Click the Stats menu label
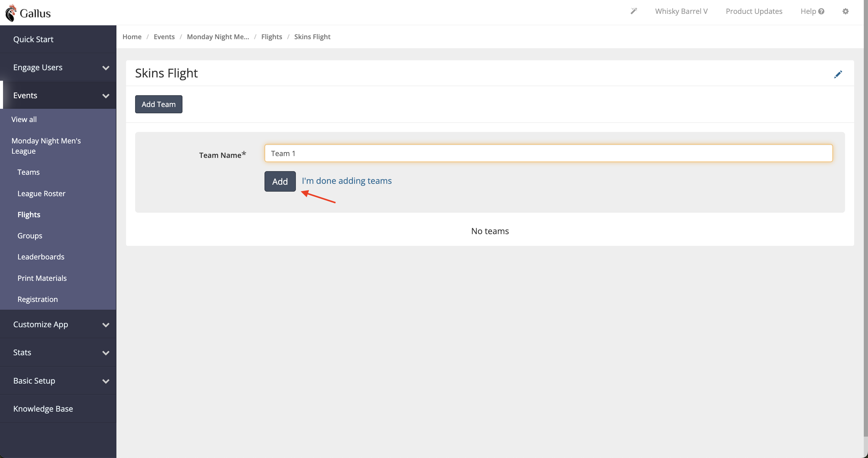This screenshot has height=458, width=868. 22,352
